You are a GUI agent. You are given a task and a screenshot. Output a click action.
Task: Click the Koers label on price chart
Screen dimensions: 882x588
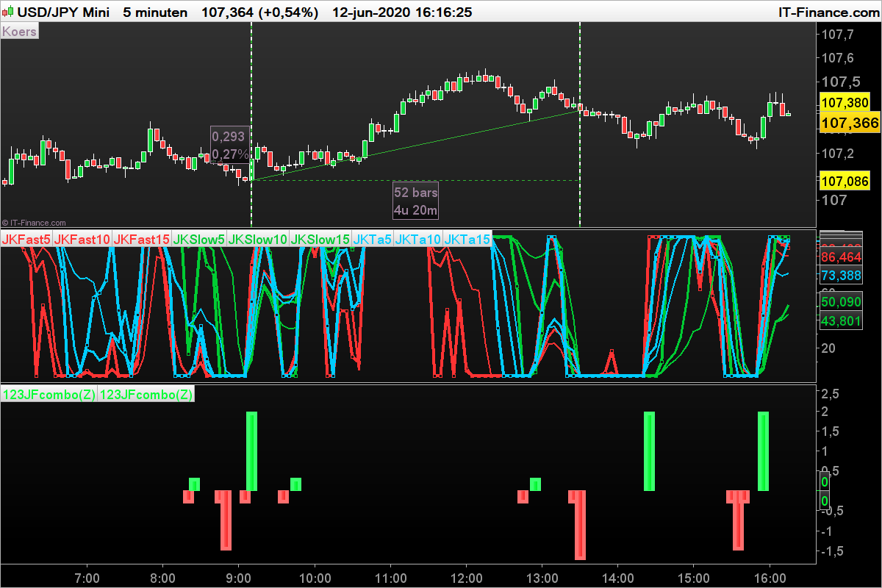pyautogui.click(x=20, y=32)
